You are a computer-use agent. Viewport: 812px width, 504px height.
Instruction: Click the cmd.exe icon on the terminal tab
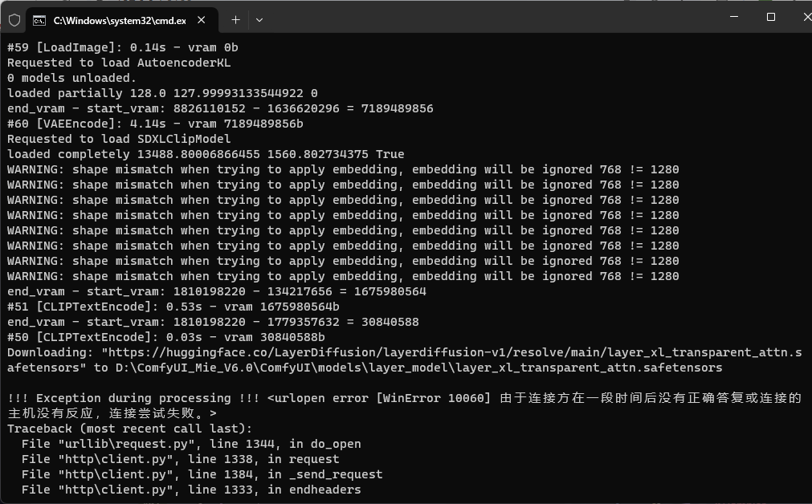pyautogui.click(x=38, y=19)
